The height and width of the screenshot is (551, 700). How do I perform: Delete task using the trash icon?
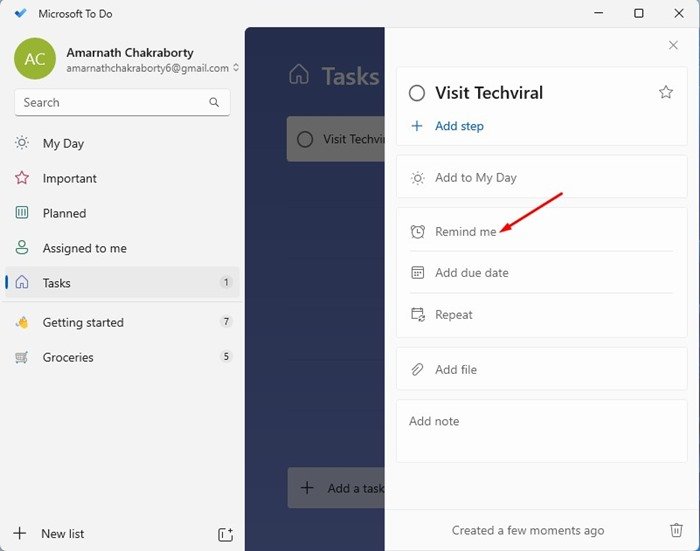pos(676,530)
